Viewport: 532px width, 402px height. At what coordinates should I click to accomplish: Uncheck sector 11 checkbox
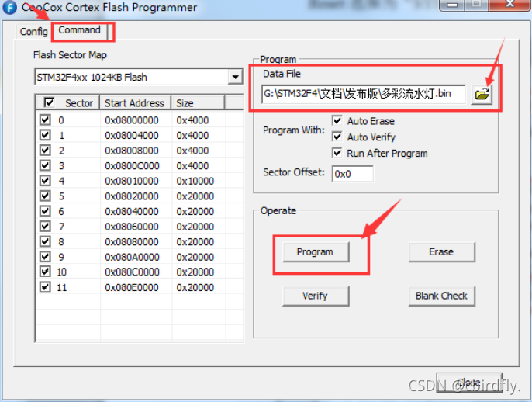click(45, 287)
